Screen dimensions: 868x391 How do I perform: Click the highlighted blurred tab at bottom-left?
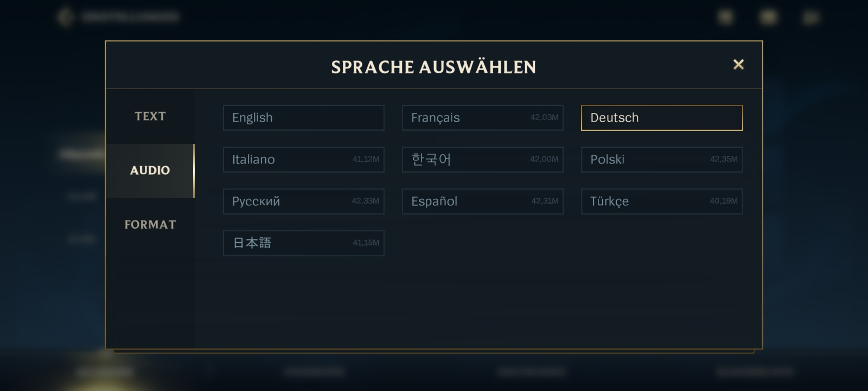click(104, 372)
